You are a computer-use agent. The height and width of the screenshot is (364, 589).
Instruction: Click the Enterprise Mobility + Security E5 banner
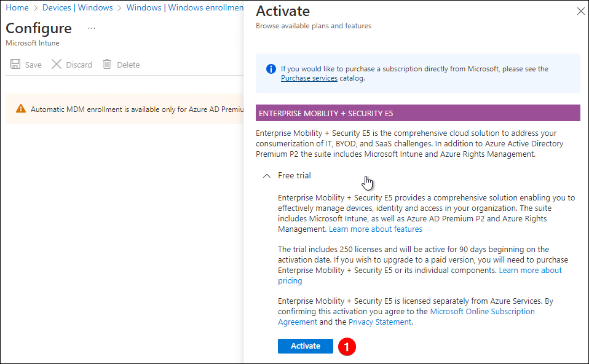417,113
